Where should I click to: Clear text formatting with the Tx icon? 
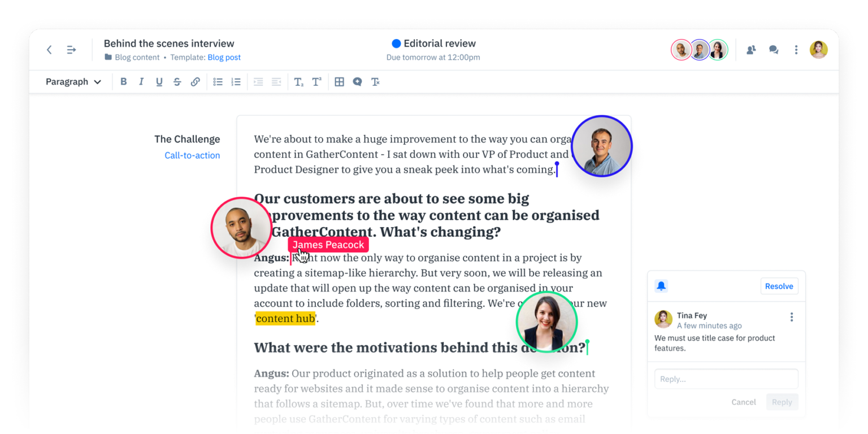click(375, 81)
